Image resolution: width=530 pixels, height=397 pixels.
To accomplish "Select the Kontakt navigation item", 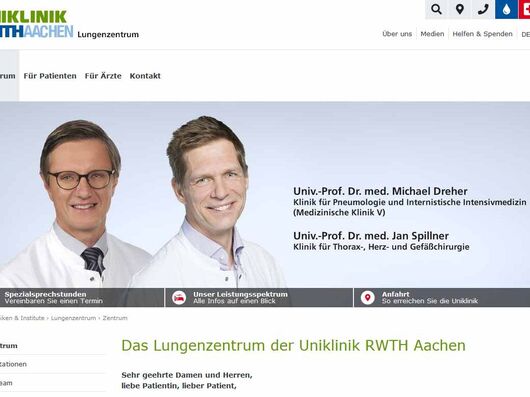I will coord(145,76).
